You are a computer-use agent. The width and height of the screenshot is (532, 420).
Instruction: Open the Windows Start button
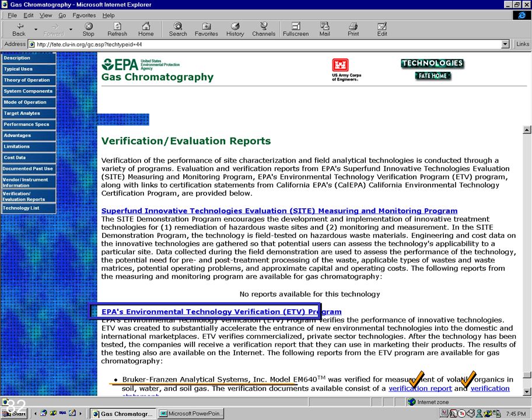pyautogui.click(x=14, y=413)
